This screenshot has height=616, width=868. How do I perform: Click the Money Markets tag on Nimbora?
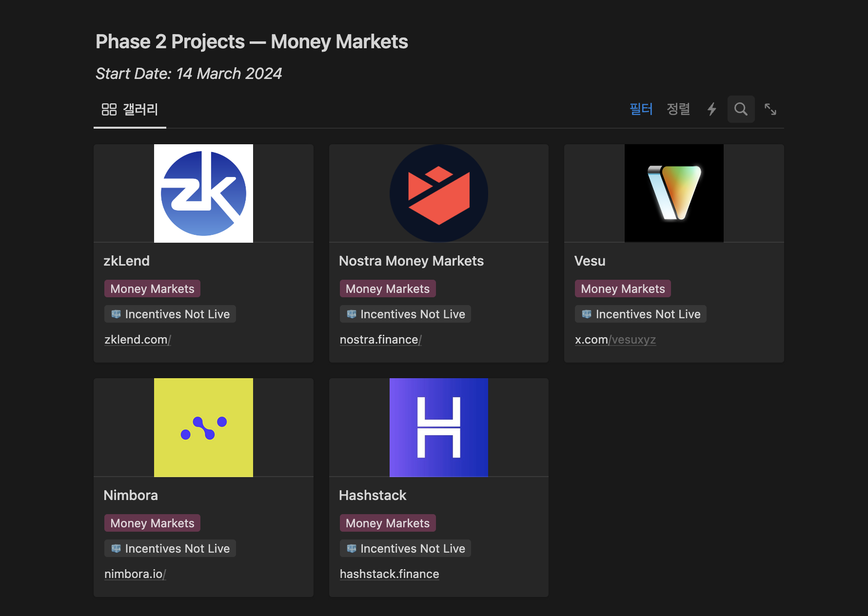point(153,523)
